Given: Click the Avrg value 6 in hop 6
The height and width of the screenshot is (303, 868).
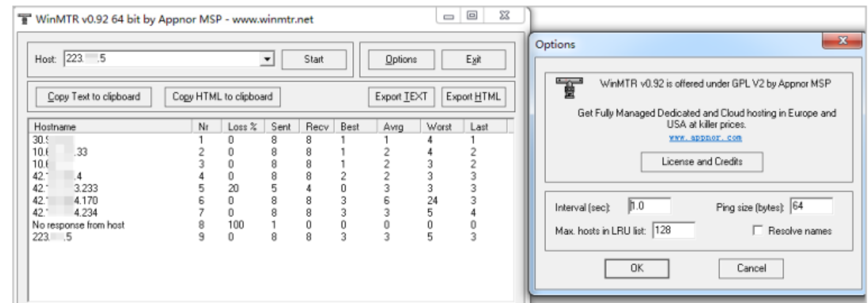Looking at the screenshot, I should coord(387,201).
